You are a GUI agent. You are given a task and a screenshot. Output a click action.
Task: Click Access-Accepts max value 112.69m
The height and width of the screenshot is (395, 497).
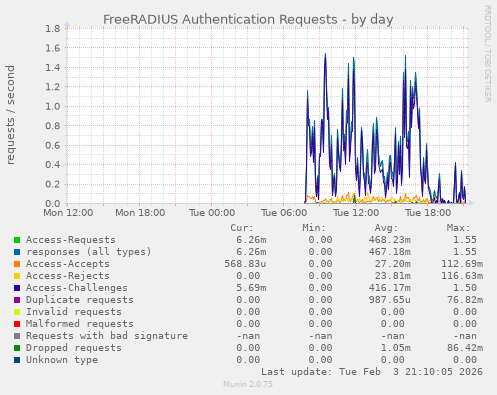(462, 264)
